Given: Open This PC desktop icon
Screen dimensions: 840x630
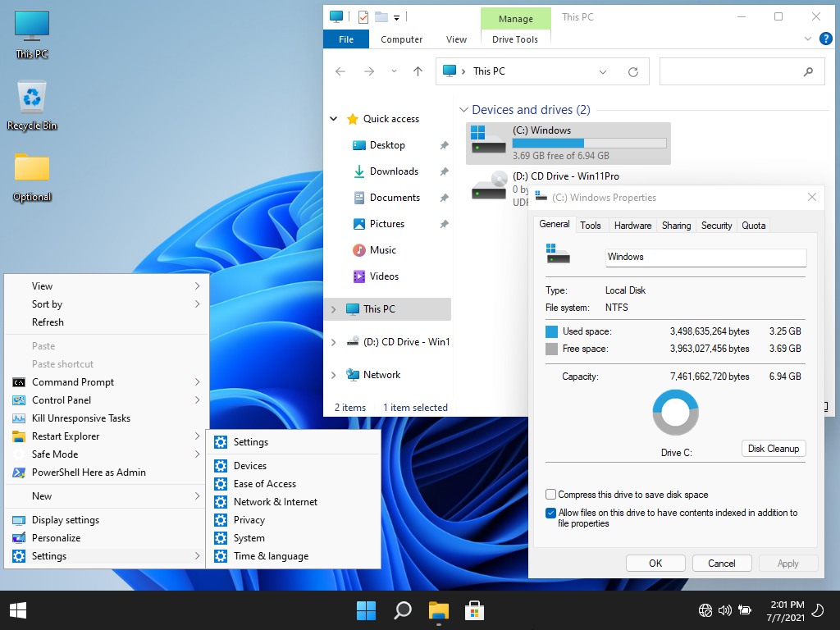Looking at the screenshot, I should click(x=32, y=34).
